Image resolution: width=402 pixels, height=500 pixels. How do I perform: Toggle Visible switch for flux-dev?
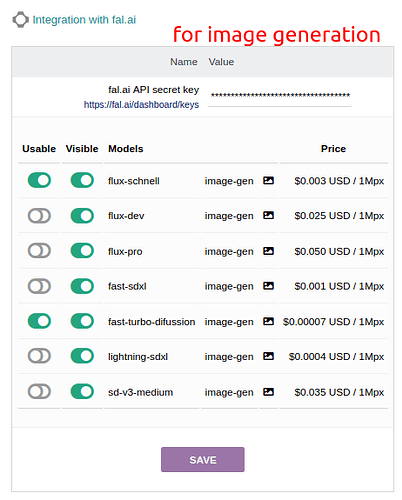point(82,216)
